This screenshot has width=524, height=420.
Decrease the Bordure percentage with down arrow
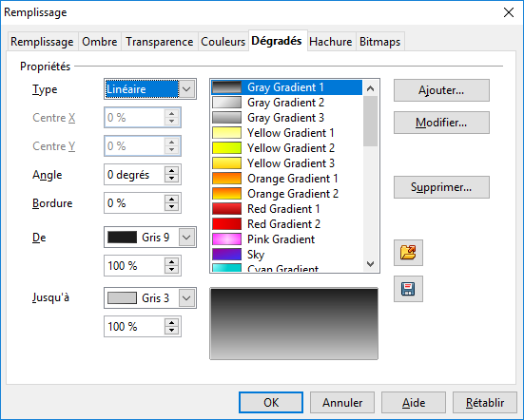tap(172, 207)
